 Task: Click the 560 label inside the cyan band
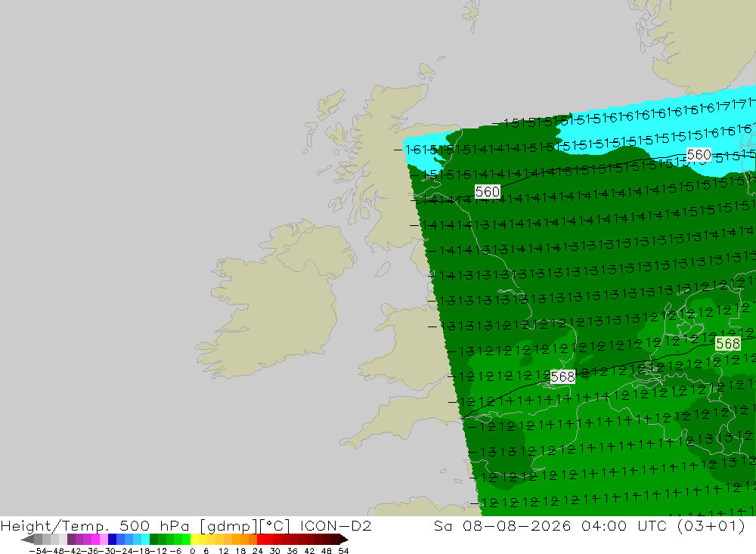click(x=699, y=155)
